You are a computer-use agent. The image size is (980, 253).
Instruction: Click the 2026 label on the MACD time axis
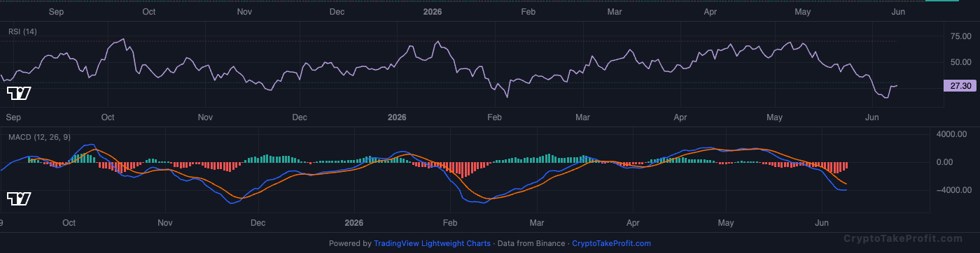tap(355, 223)
